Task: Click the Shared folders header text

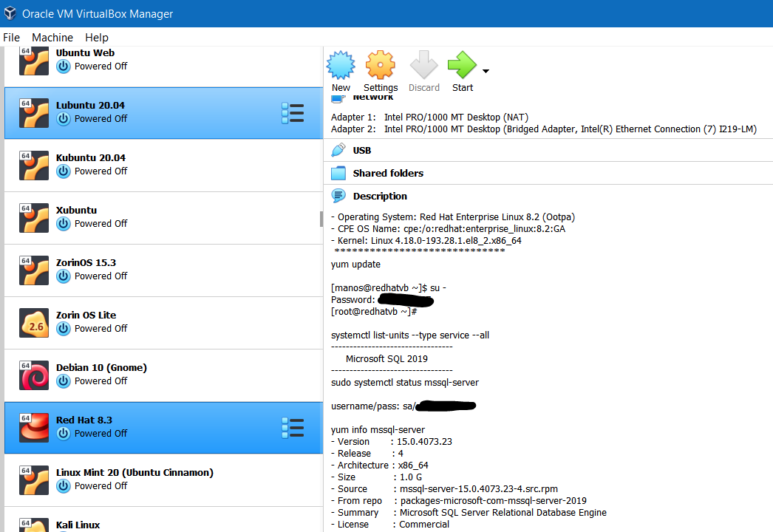Action: (x=388, y=173)
